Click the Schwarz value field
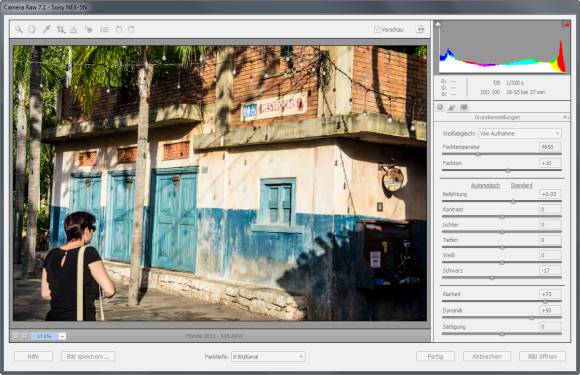The height and width of the screenshot is (375, 580). click(x=550, y=270)
